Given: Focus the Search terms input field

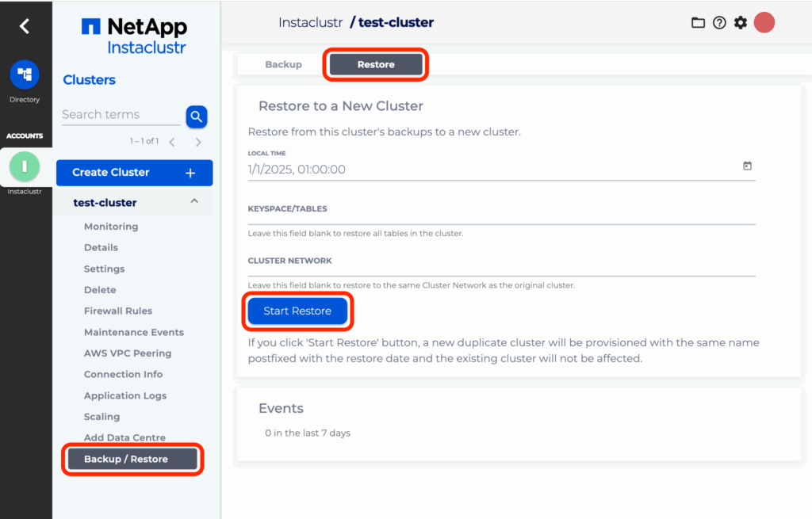Looking at the screenshot, I should [x=121, y=115].
